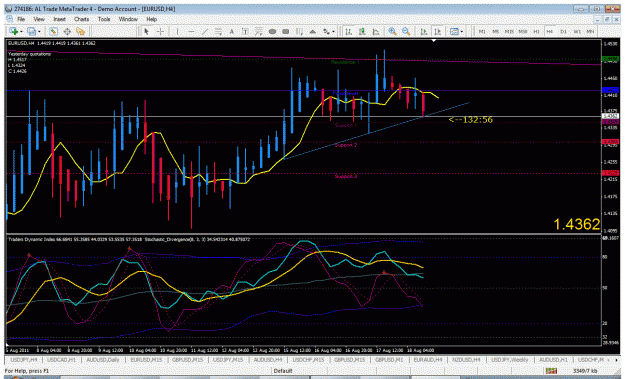The height and width of the screenshot is (379, 625).
Task: Click chart tabs scroll-right arrow
Action: click(x=617, y=360)
